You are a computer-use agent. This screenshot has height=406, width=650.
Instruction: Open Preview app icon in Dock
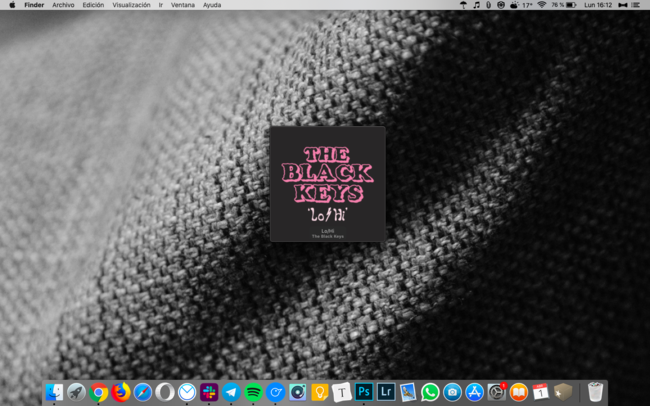(408, 392)
